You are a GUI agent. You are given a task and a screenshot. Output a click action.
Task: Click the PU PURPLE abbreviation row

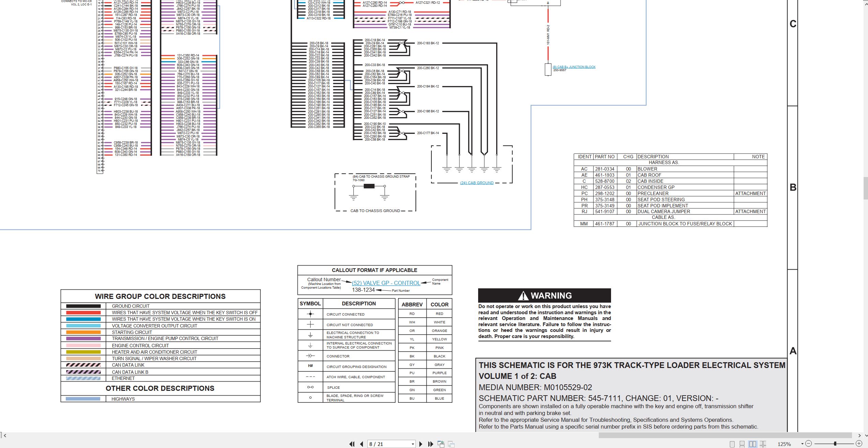click(x=425, y=373)
